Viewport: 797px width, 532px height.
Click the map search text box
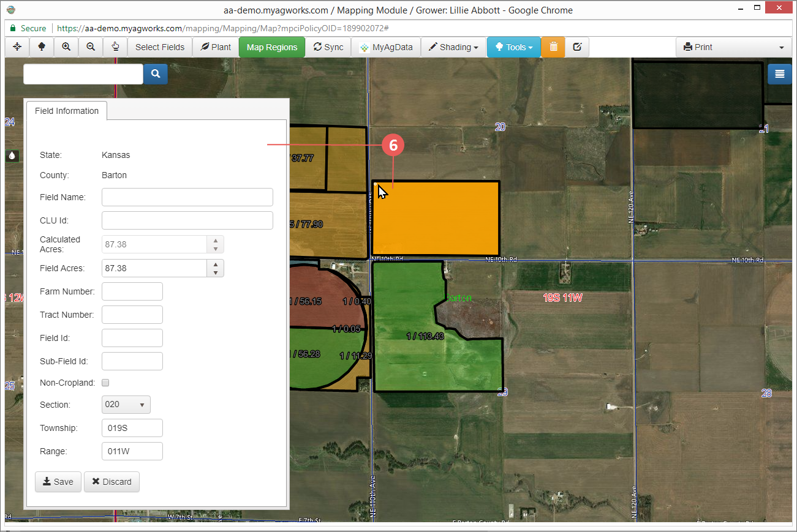pos(83,74)
